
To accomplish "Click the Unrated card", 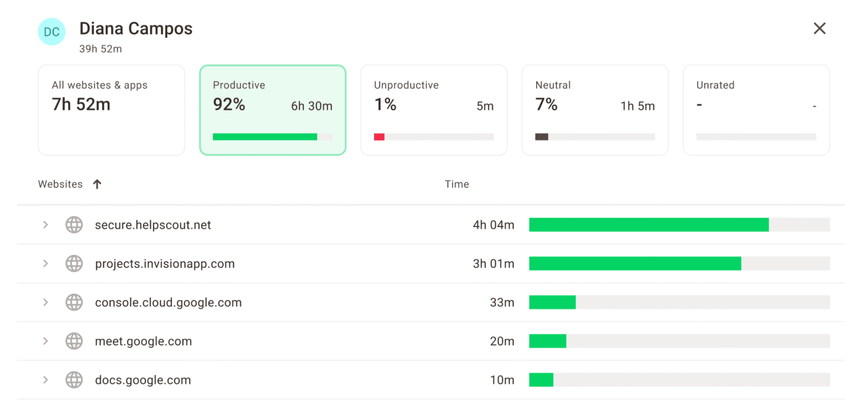I will pyautogui.click(x=756, y=110).
